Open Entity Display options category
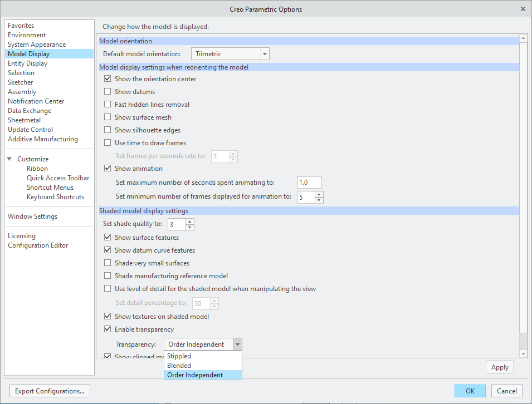This screenshot has width=532, height=404. pyautogui.click(x=27, y=63)
